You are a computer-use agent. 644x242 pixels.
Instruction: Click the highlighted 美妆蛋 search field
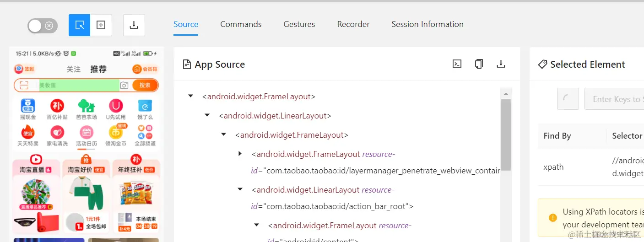[79, 85]
